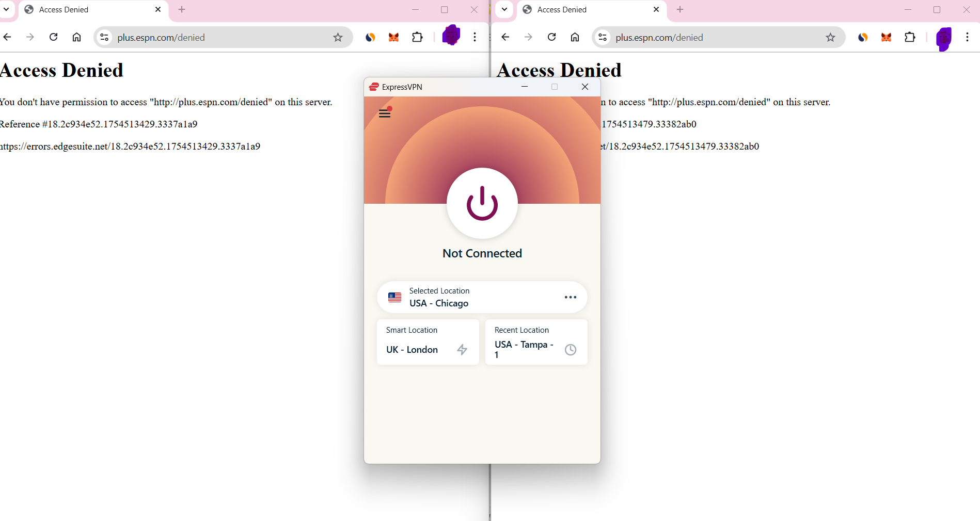This screenshot has width=980, height=521.
Task: Bookmark page with star in right browser
Action: click(x=830, y=37)
